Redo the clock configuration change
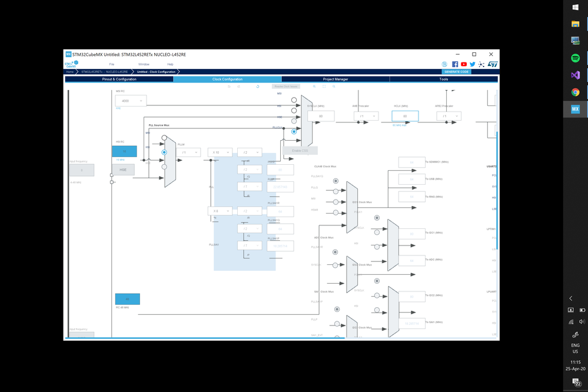588x392 pixels. 238,87
